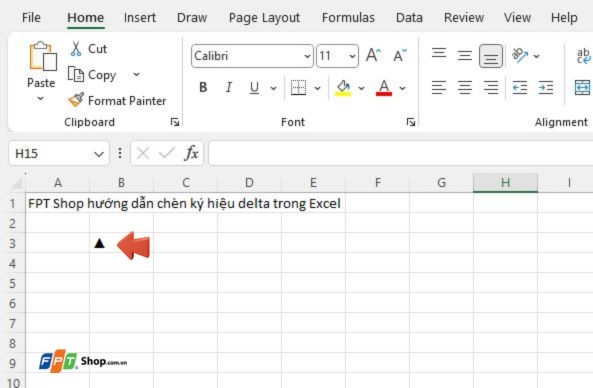Image resolution: width=593 pixels, height=388 pixels.
Task: Middle align cell content
Action: [464, 56]
